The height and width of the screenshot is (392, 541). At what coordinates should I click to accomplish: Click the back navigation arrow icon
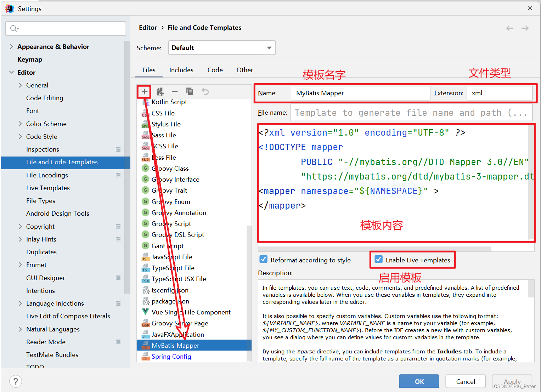click(x=510, y=28)
